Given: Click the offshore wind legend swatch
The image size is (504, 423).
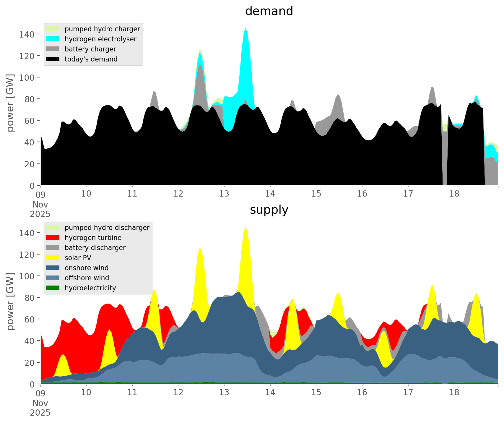Looking at the screenshot, I should click(x=53, y=278).
